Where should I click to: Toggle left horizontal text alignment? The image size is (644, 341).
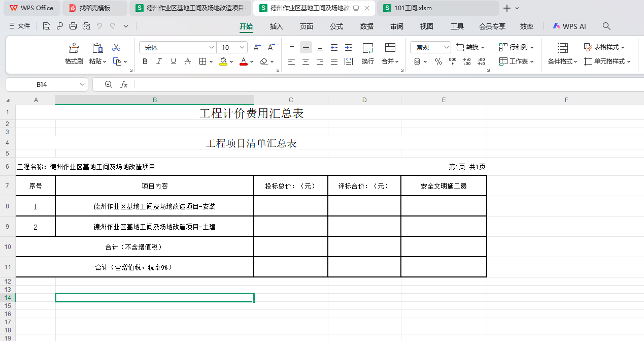point(292,61)
